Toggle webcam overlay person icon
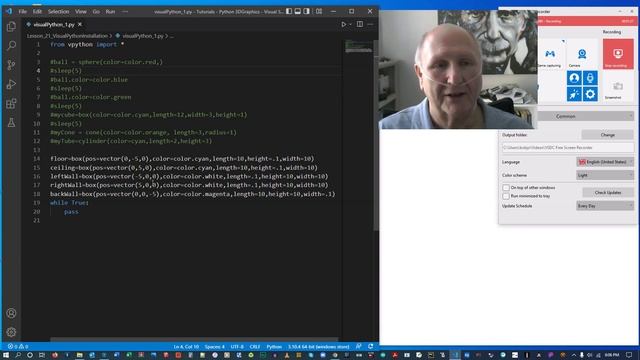The height and width of the screenshot is (360, 640). 574,78
